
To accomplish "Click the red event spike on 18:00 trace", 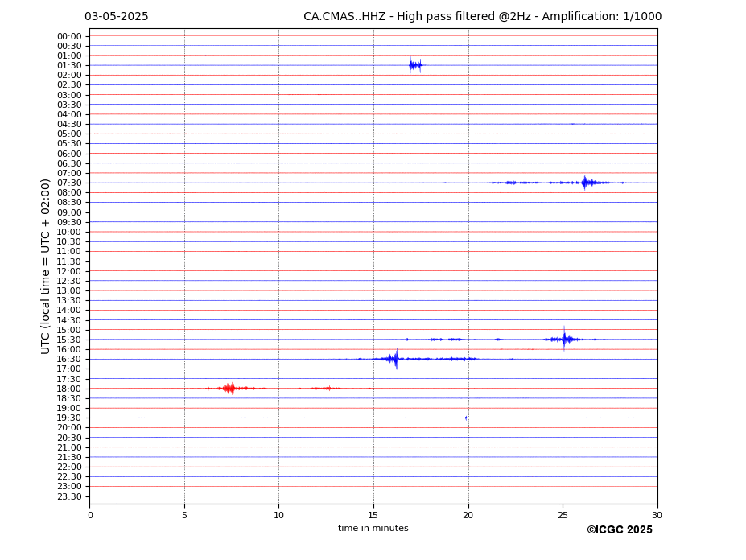I will coord(233,389).
